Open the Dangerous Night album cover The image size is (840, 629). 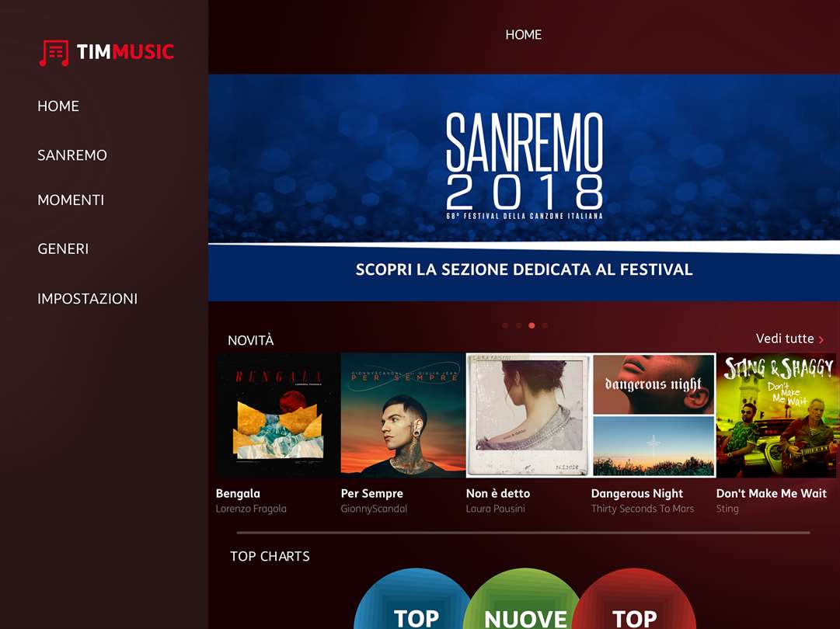click(x=654, y=415)
